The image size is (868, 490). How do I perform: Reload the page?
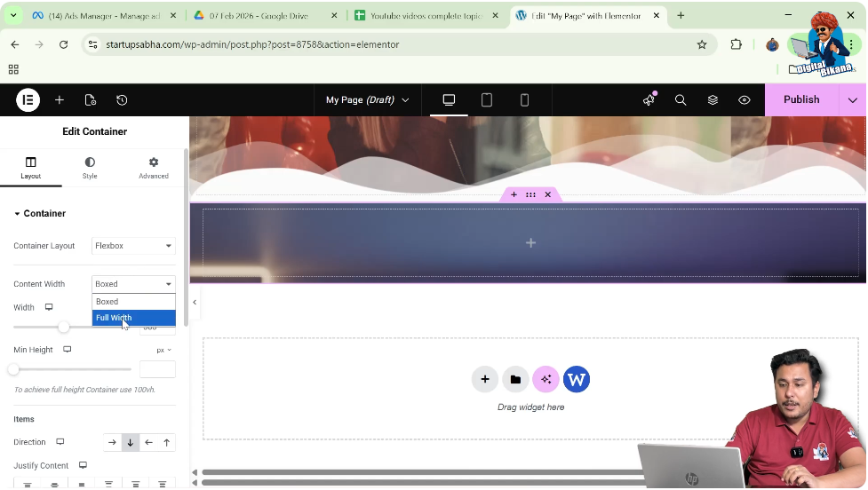tap(64, 44)
